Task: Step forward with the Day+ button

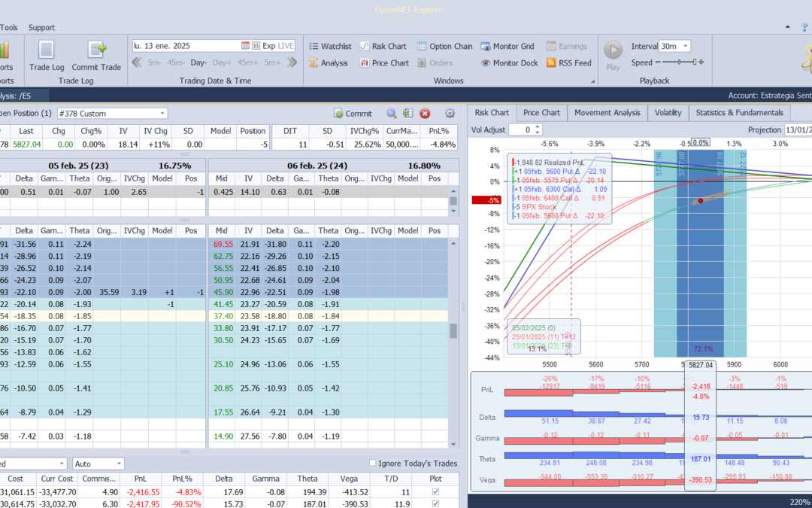Action: pyautogui.click(x=222, y=62)
